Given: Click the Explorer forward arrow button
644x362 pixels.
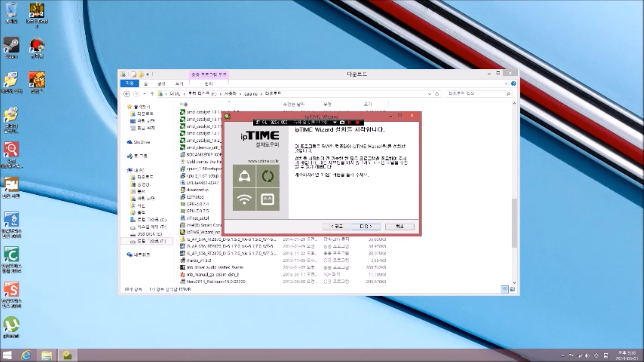Looking at the screenshot, I should (x=136, y=94).
